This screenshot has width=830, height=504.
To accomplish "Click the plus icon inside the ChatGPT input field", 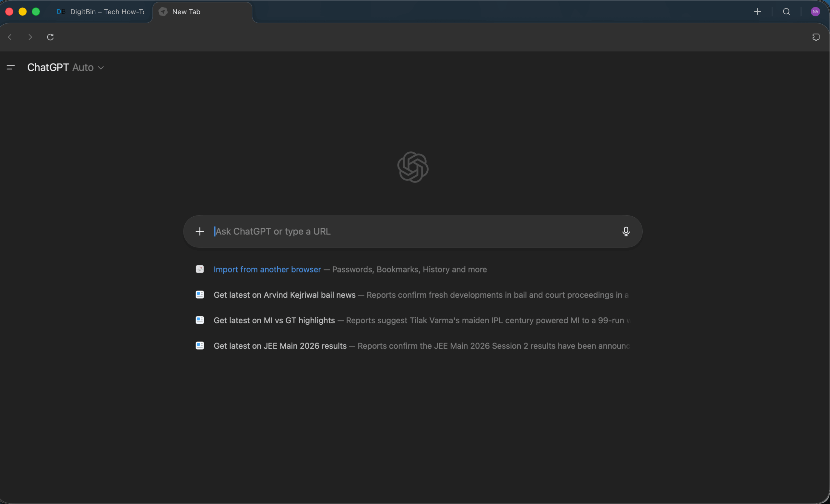I will coord(200,231).
